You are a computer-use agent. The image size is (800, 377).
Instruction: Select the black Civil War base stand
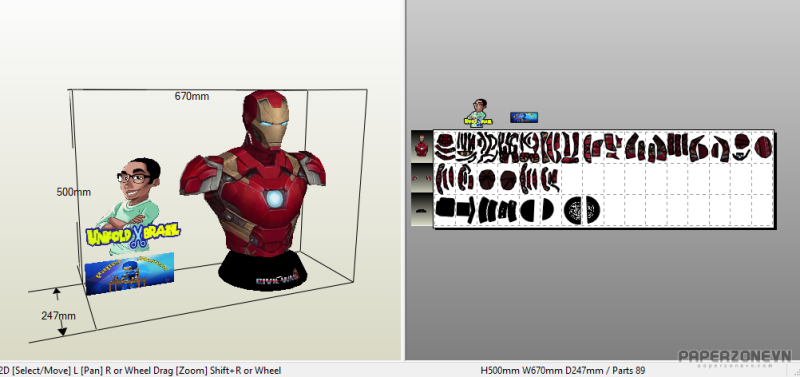(x=263, y=271)
